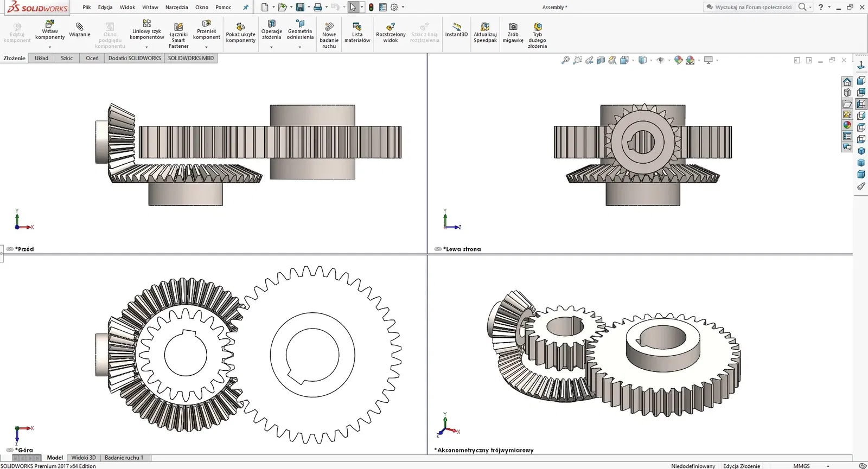
Task: Switch to the Oceń tab
Action: 92,58
